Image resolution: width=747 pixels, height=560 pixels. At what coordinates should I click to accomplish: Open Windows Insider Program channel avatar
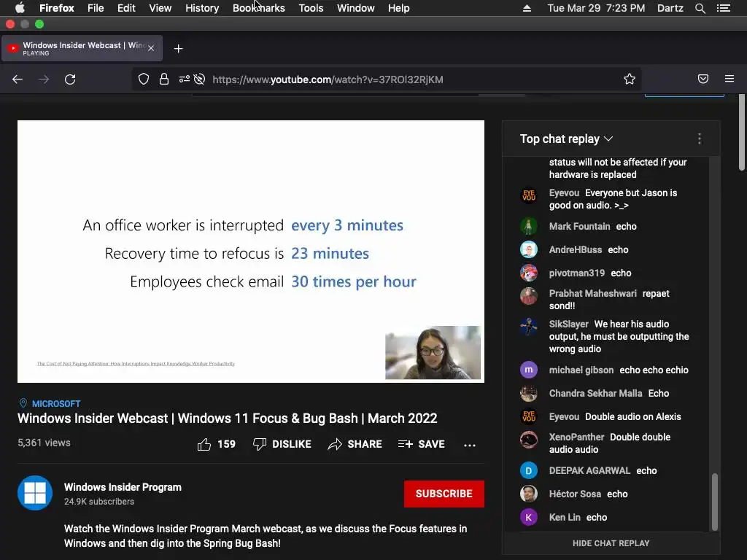click(35, 493)
